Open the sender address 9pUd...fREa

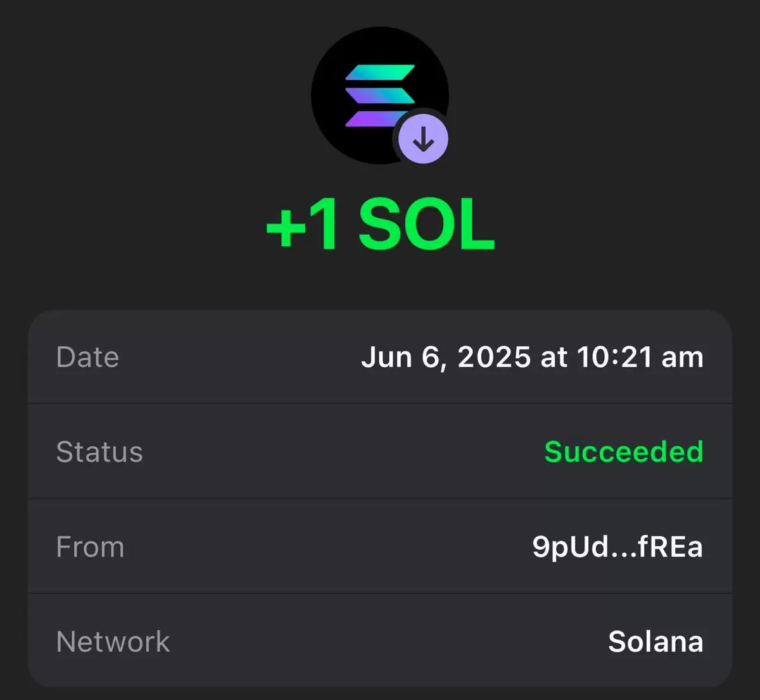tap(617, 547)
